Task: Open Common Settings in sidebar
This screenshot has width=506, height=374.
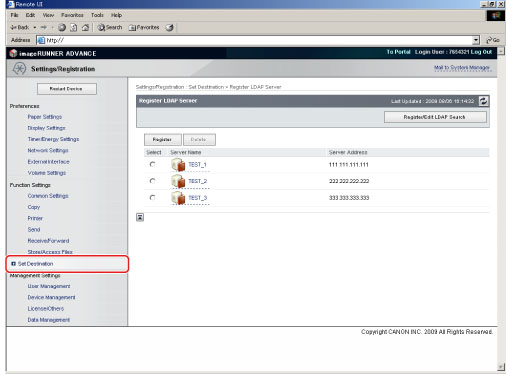Action: click(x=48, y=196)
